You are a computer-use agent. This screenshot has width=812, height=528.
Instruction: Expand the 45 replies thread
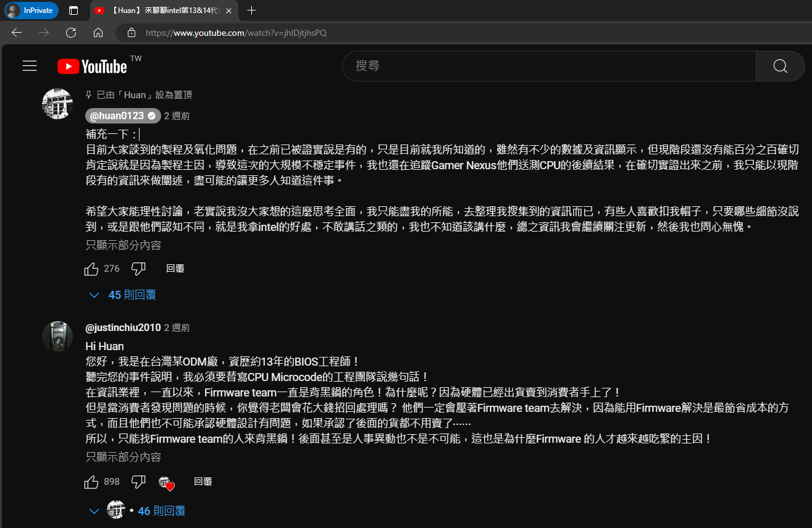[123, 295]
